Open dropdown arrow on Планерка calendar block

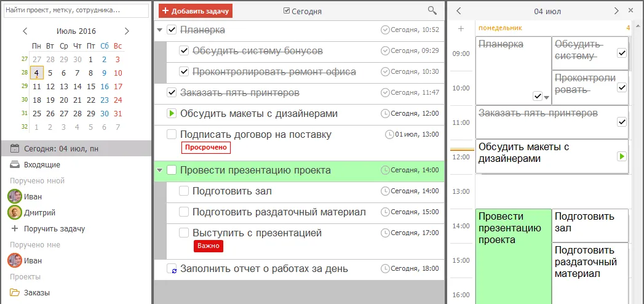(x=546, y=97)
